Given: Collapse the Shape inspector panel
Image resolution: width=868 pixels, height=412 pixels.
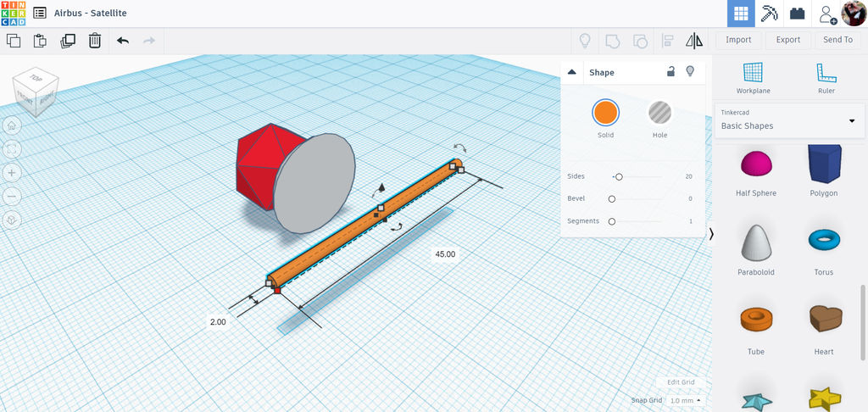Looking at the screenshot, I should 572,72.
